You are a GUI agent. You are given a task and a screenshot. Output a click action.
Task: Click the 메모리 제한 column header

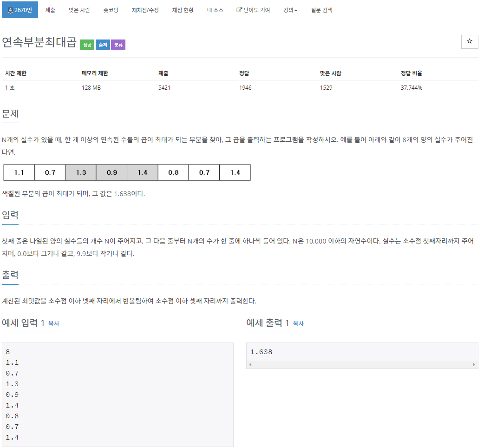tap(95, 73)
